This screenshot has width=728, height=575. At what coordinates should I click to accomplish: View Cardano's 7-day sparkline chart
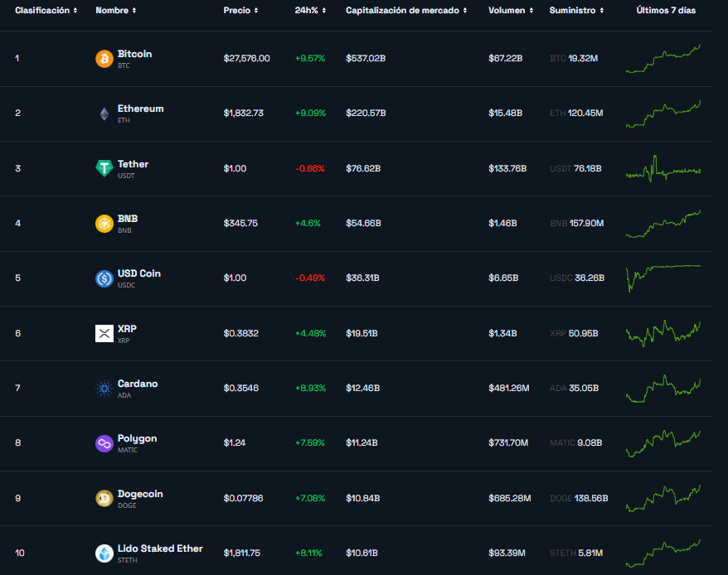[x=663, y=389]
